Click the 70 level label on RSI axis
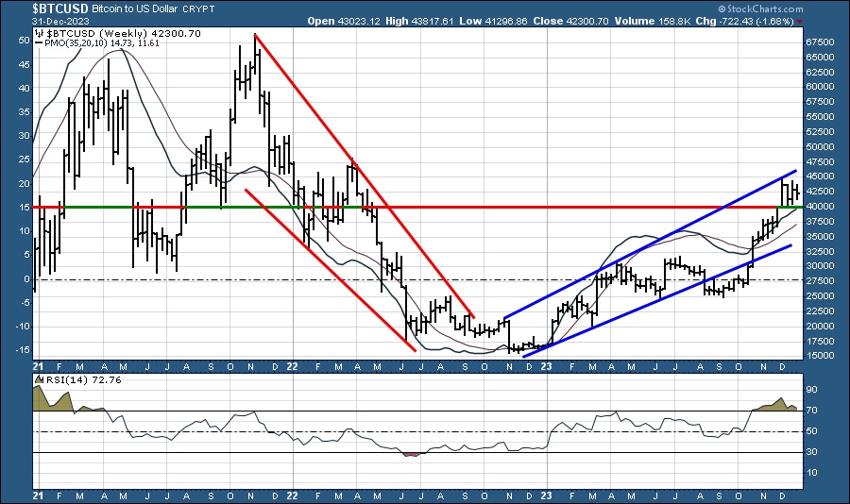The image size is (850, 504). point(811,411)
